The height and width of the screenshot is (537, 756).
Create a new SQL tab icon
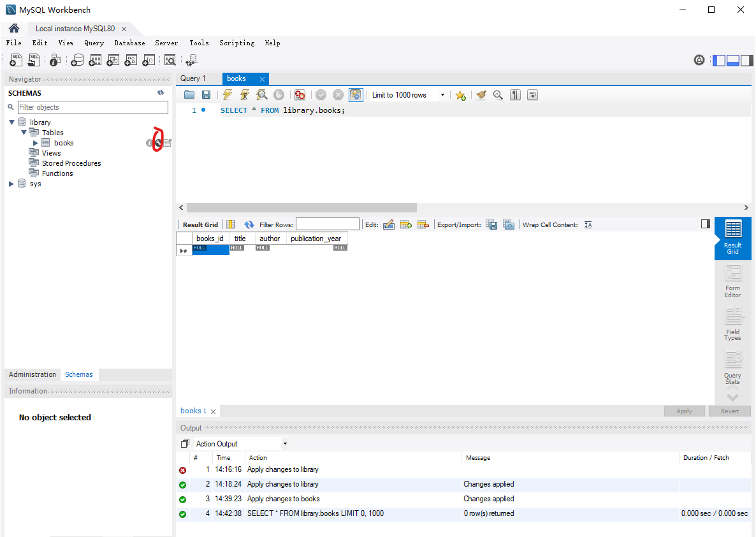[x=16, y=60]
